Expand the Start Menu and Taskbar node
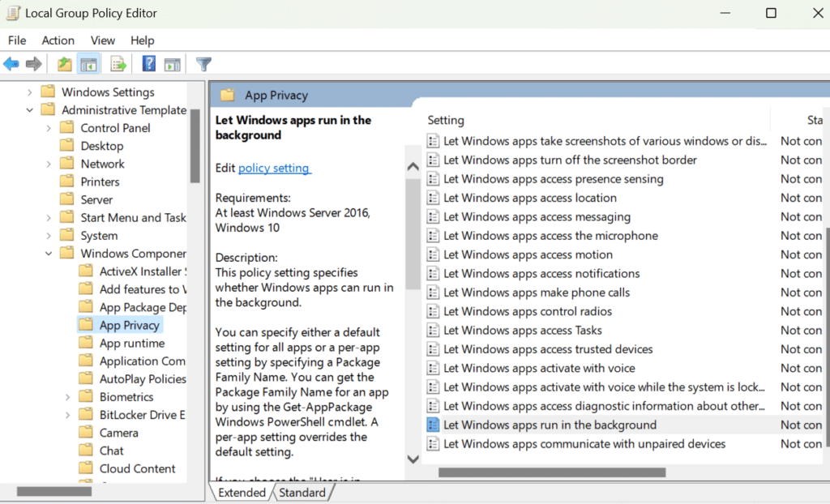This screenshot has height=504, width=830. point(49,218)
